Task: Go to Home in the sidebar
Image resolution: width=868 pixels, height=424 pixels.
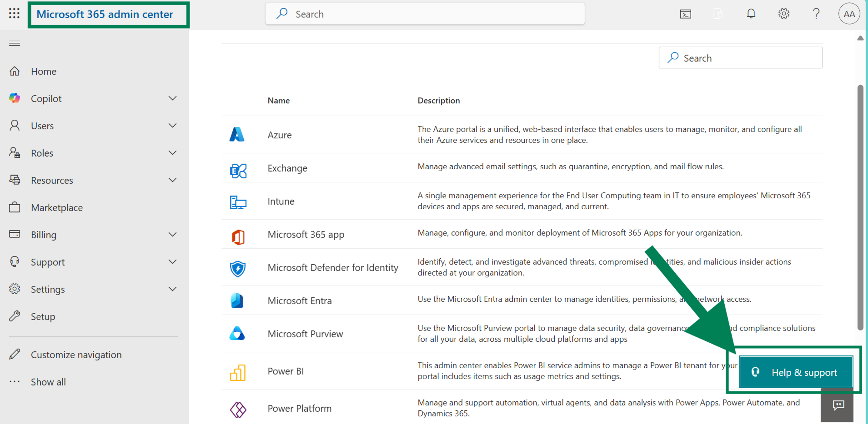Action: (43, 71)
